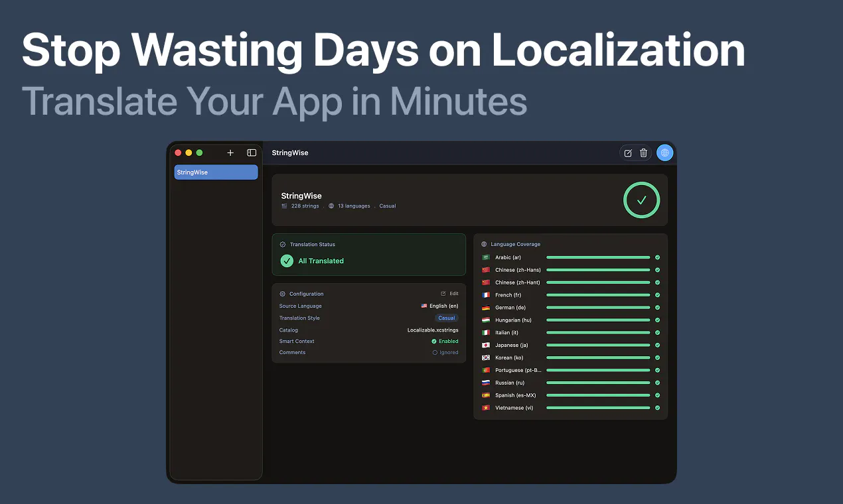Click the Translation Style label

click(299, 318)
